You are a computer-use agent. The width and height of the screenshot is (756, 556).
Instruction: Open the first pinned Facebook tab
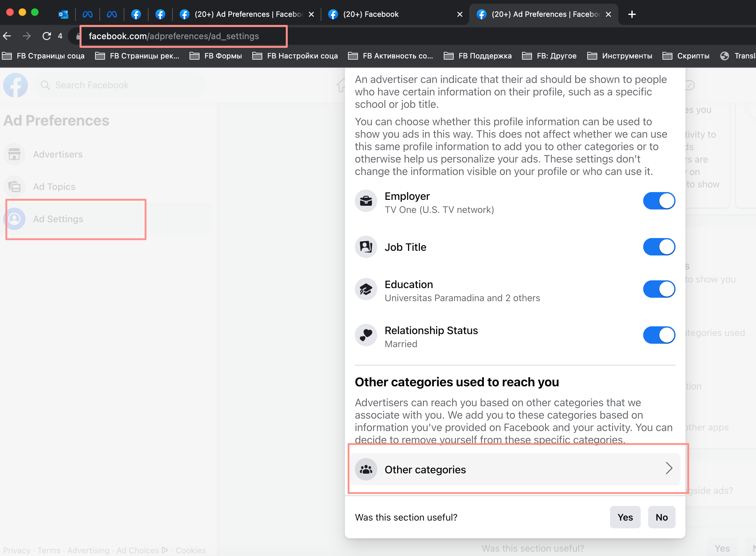tap(136, 14)
